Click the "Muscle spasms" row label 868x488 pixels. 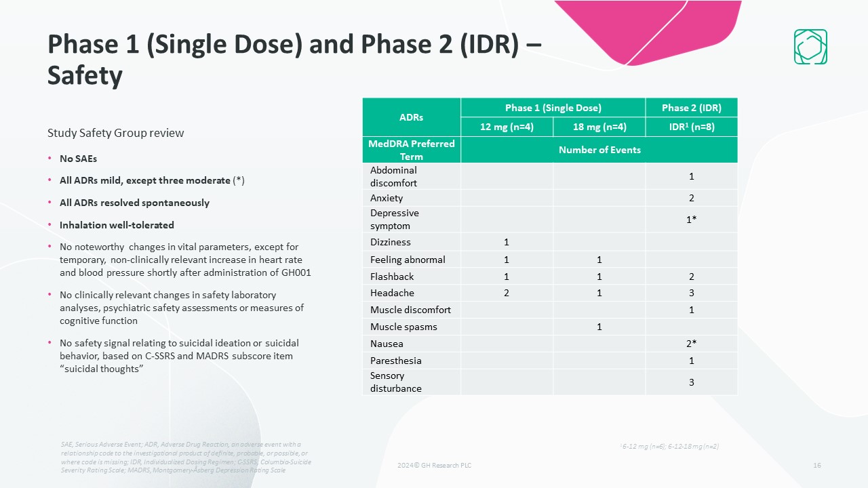click(x=403, y=327)
